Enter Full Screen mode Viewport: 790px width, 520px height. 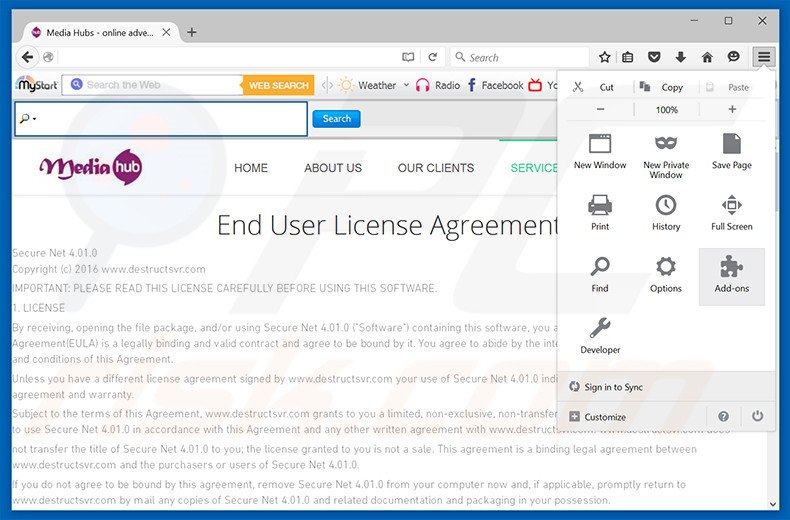(732, 213)
